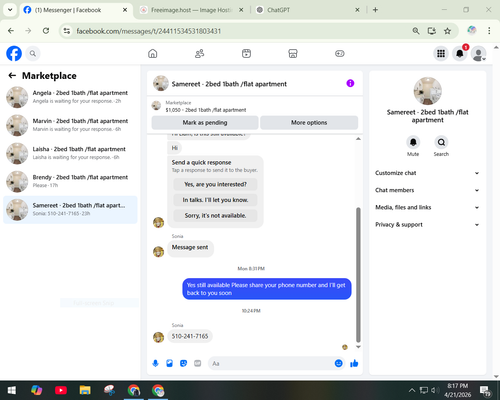Open a new browser tab
500x400 pixels.
(375, 10)
